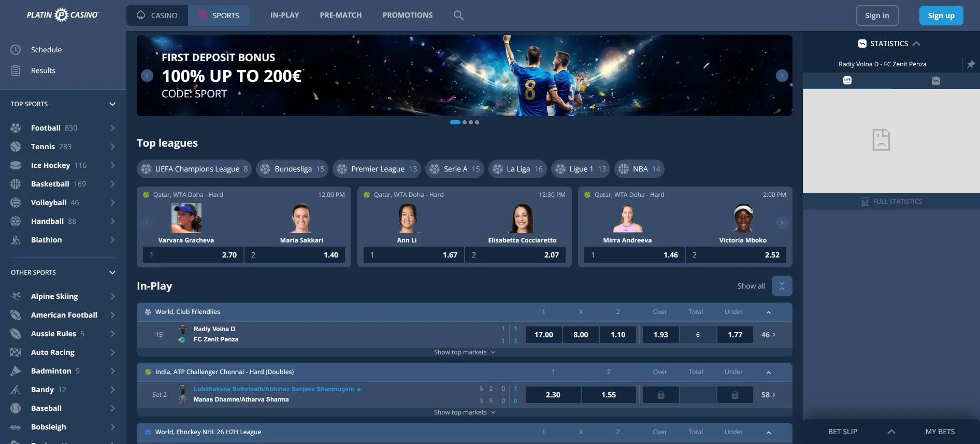Click the Sign up button
This screenshot has width=980, height=444.
click(941, 16)
